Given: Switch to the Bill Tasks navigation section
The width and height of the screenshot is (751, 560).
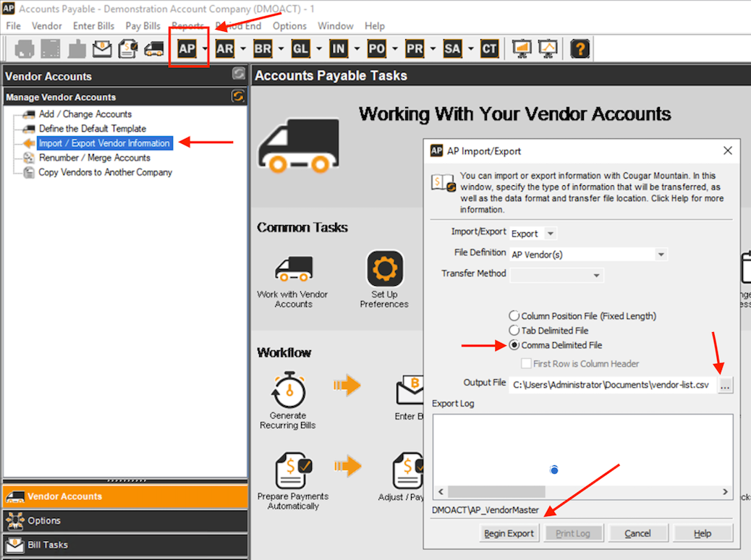Looking at the screenshot, I should (125, 545).
